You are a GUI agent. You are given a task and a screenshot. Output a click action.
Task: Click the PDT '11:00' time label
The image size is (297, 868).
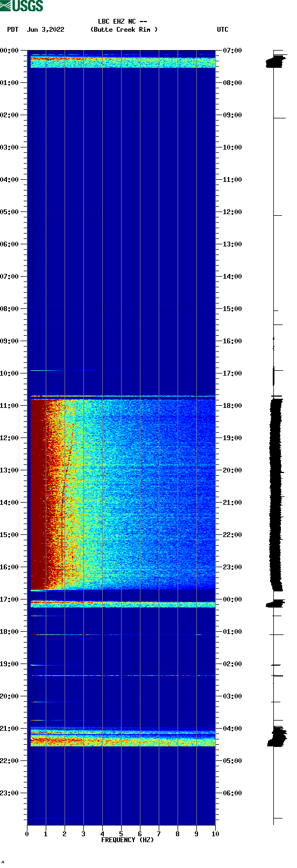[x=10, y=406]
